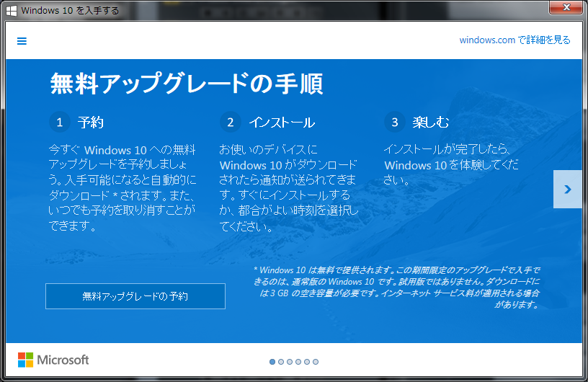The height and width of the screenshot is (382, 588).
Task: Click the step 3 number circle
Action: pyautogui.click(x=395, y=122)
